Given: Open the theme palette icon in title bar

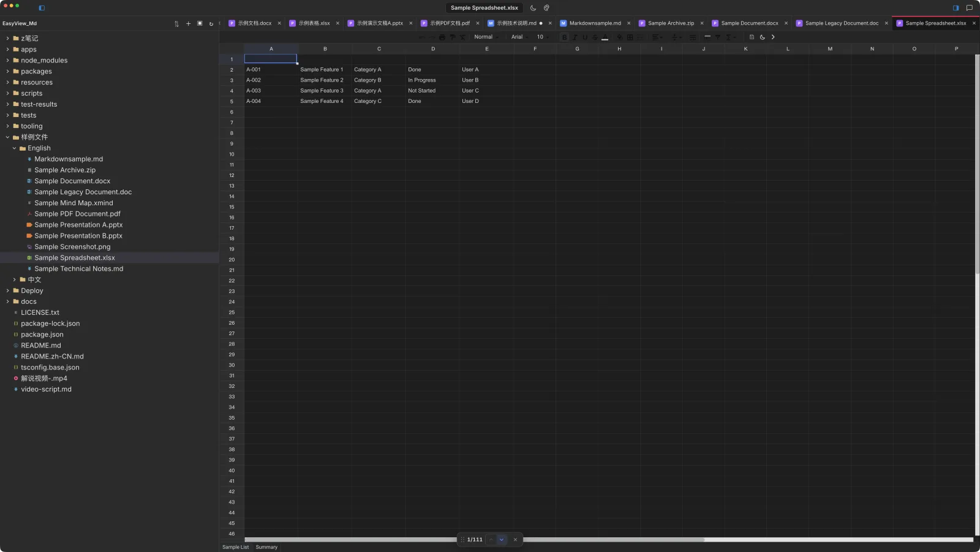Looking at the screenshot, I should (546, 8).
